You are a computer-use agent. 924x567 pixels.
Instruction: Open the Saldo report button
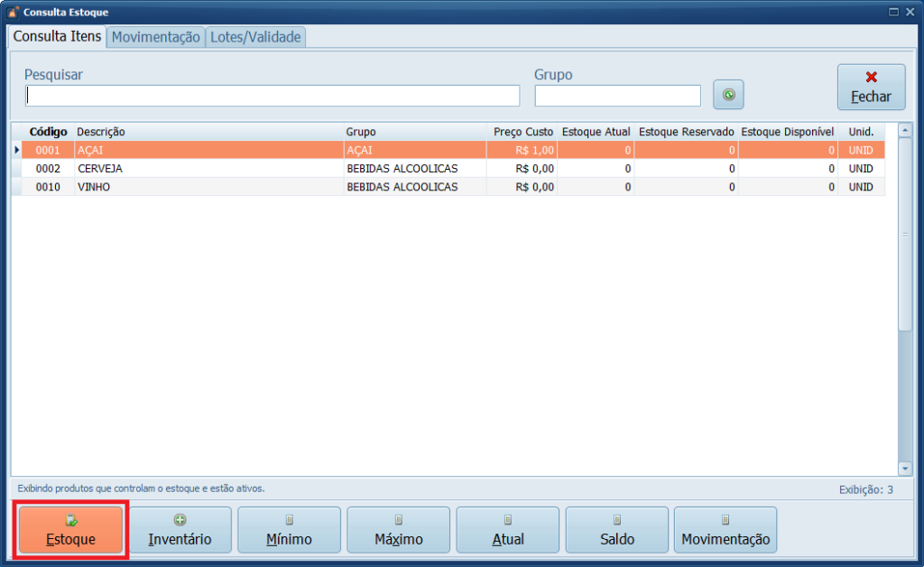tap(616, 530)
